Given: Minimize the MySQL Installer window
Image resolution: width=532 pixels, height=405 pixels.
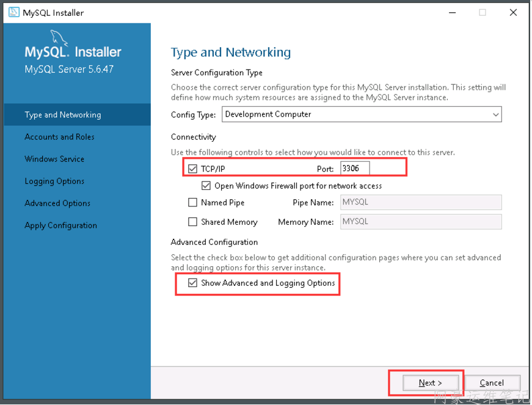Looking at the screenshot, I should [452, 12].
